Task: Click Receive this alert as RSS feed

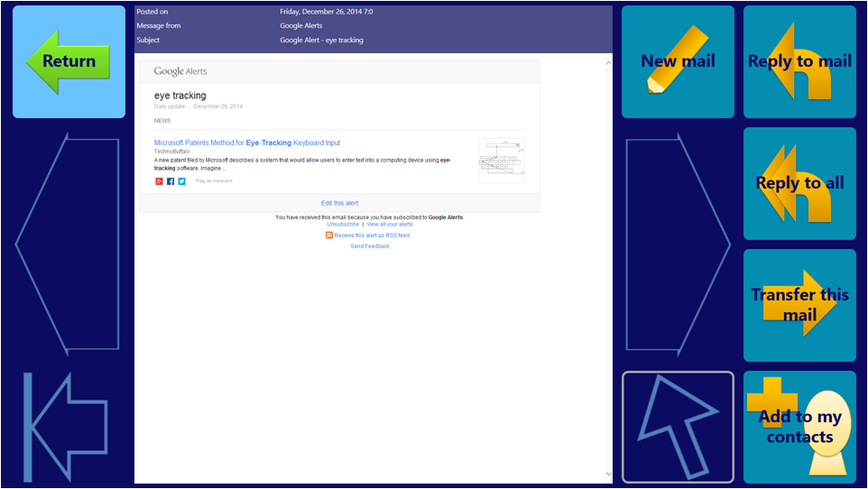Action: [372, 235]
